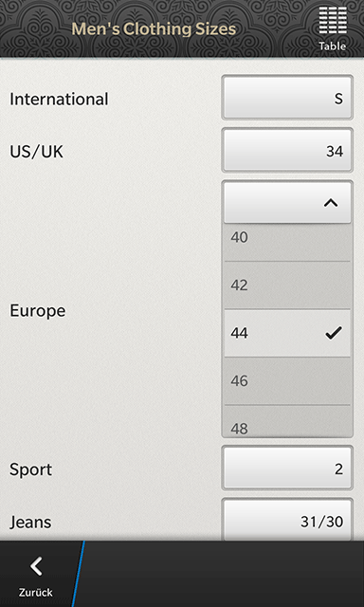Click the Table label in header
The height and width of the screenshot is (607, 364).
333,46
